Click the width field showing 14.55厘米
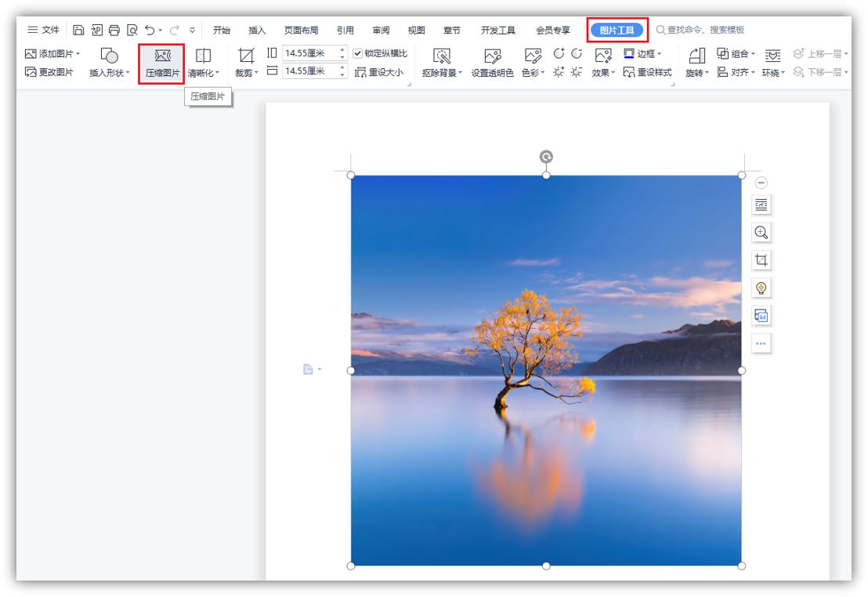868x597 pixels. point(310,71)
